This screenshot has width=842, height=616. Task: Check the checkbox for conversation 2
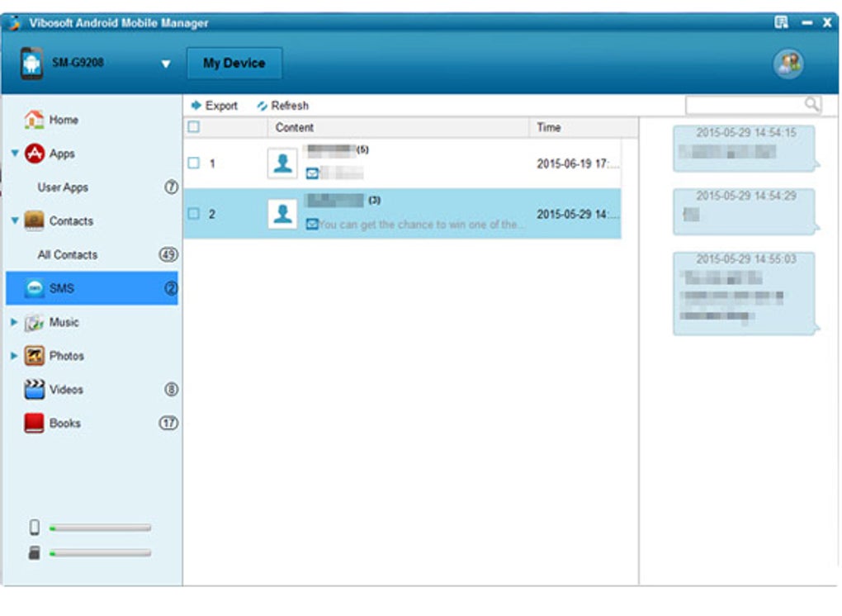point(193,214)
